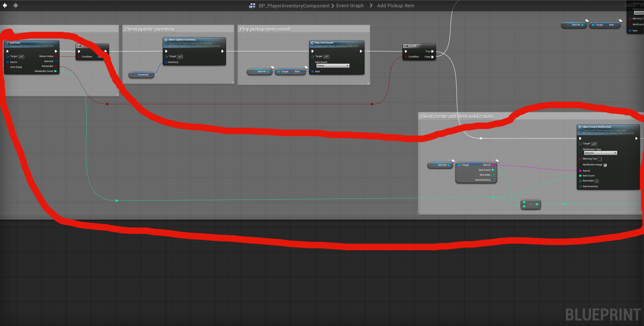Click the Warning Text input box

600,159
